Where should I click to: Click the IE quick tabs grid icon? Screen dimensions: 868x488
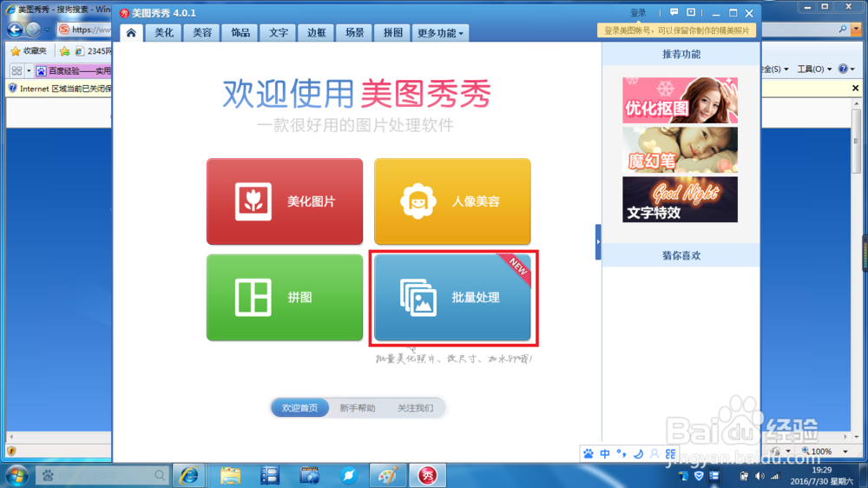(x=16, y=71)
